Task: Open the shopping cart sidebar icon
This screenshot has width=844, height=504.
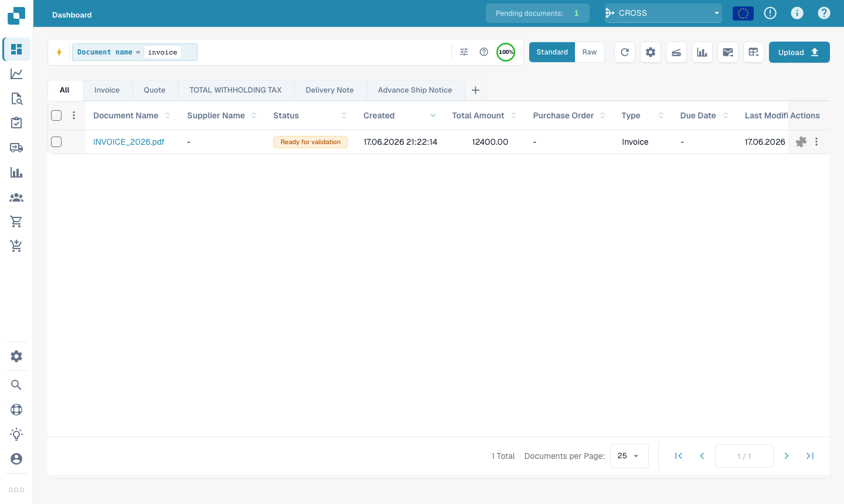Action: [x=16, y=222]
